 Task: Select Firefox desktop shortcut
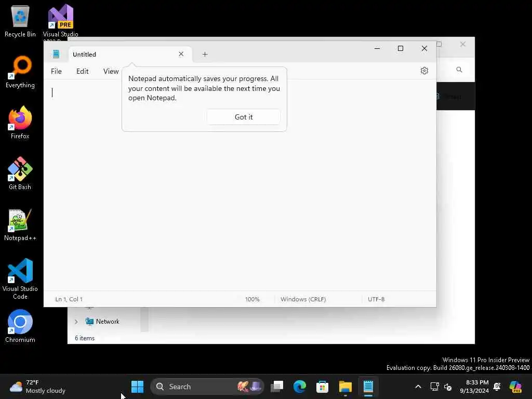coord(20,123)
